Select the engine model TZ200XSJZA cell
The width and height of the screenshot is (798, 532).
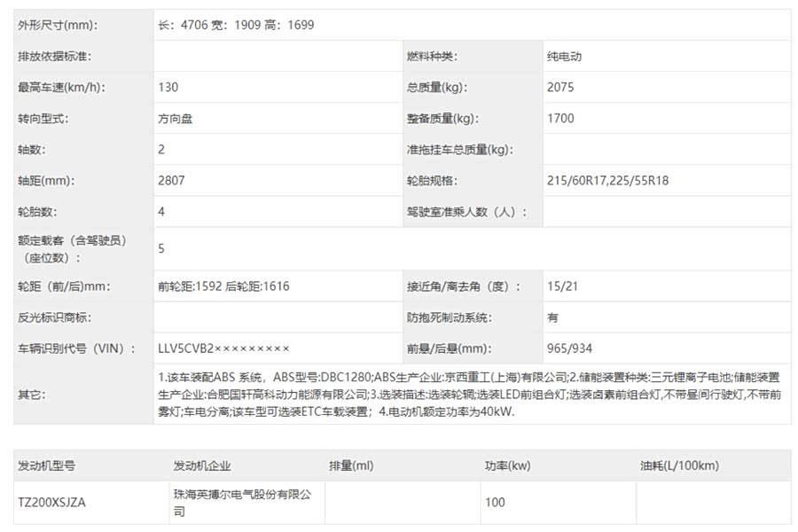click(51, 502)
